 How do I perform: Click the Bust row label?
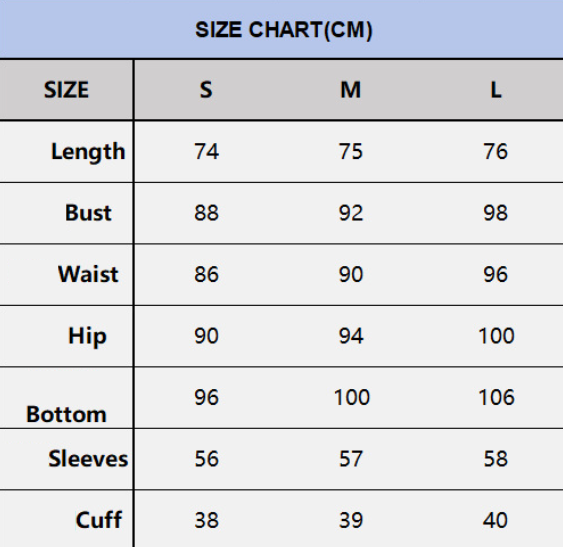pos(88,213)
